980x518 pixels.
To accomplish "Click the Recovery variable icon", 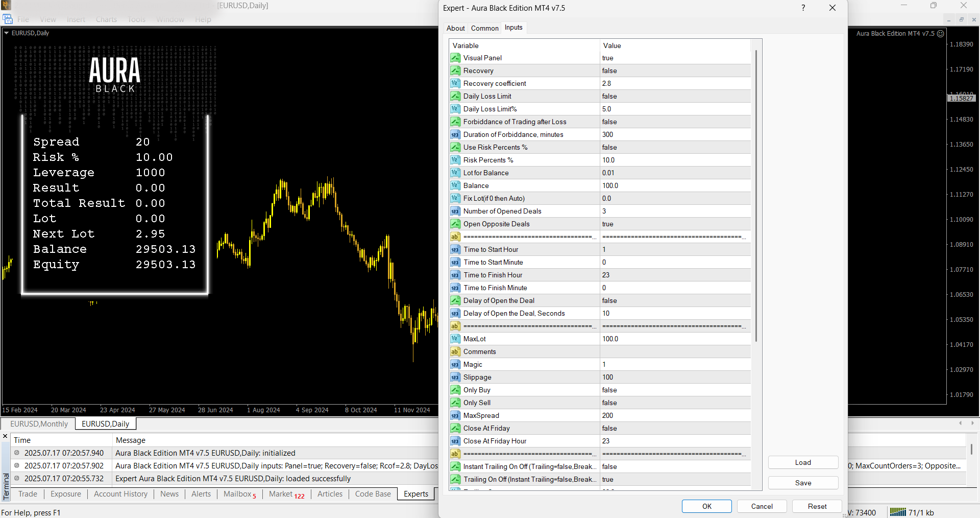I will tap(455, 70).
